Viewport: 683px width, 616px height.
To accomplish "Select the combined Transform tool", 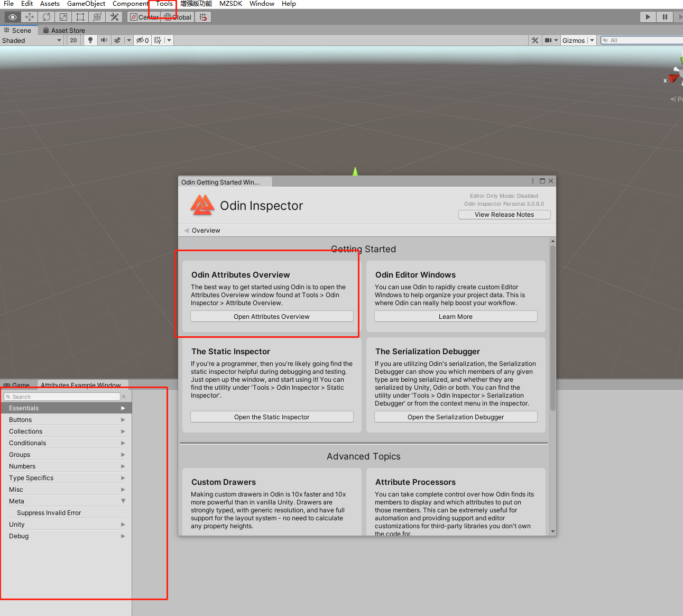I will click(x=97, y=17).
